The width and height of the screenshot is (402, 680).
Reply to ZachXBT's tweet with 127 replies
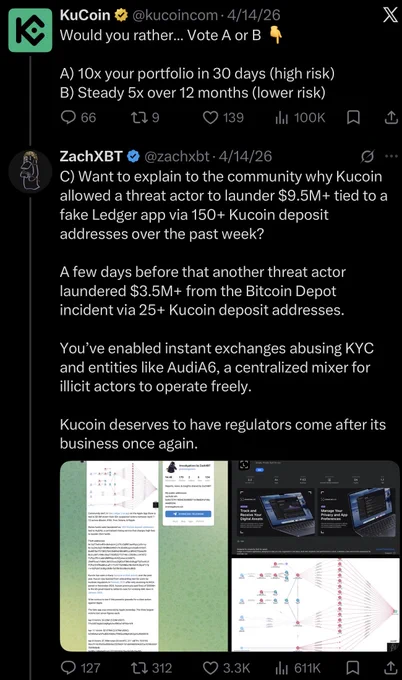click(80, 667)
